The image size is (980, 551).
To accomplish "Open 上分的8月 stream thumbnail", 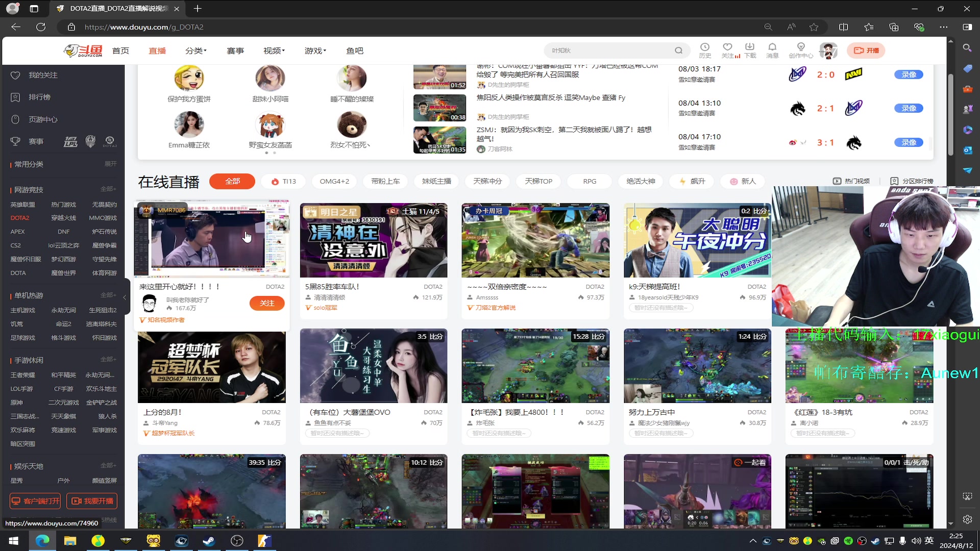I will click(211, 367).
